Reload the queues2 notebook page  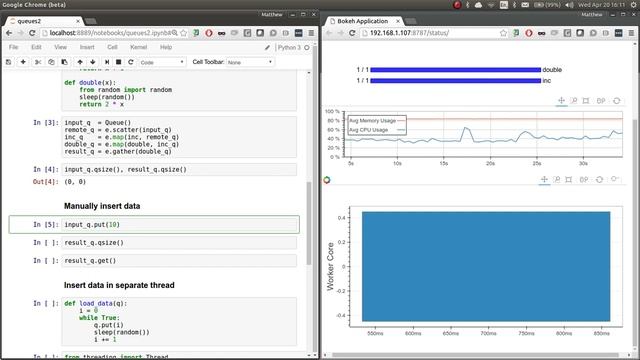point(32,33)
